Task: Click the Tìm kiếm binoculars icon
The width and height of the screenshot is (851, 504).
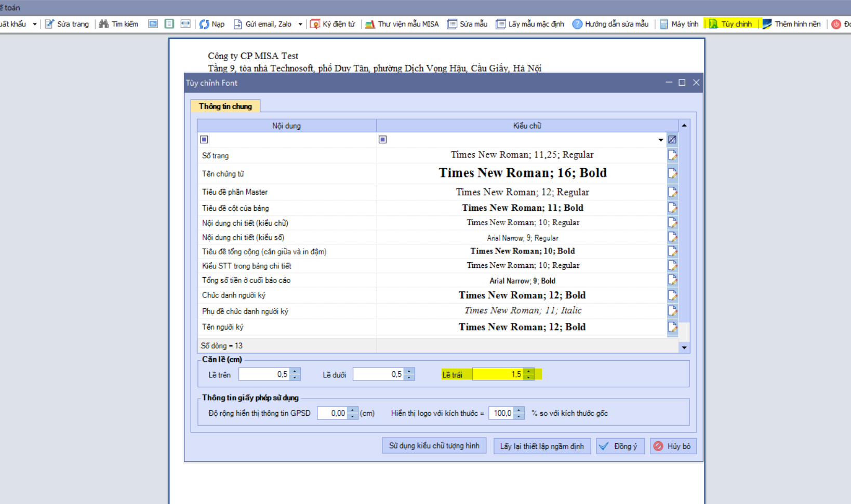Action: [104, 24]
